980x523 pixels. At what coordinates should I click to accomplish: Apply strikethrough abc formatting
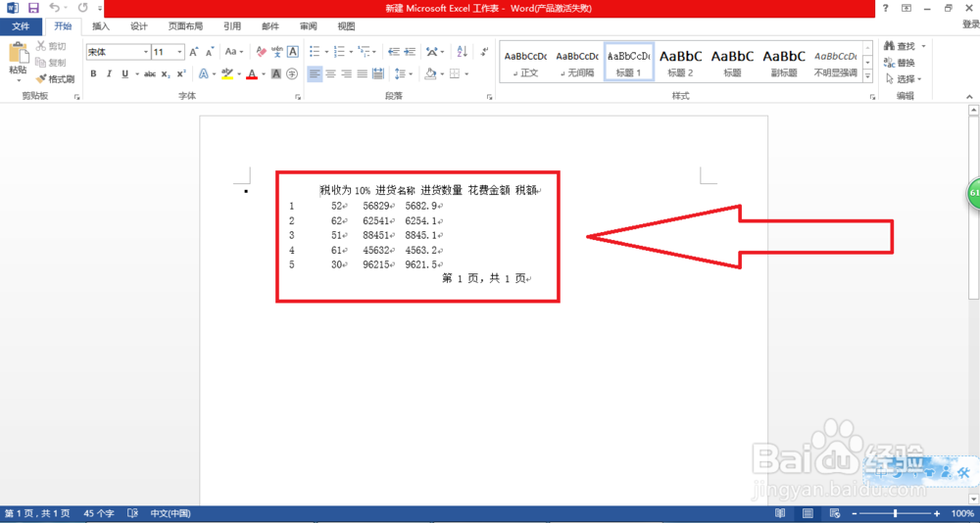point(149,73)
